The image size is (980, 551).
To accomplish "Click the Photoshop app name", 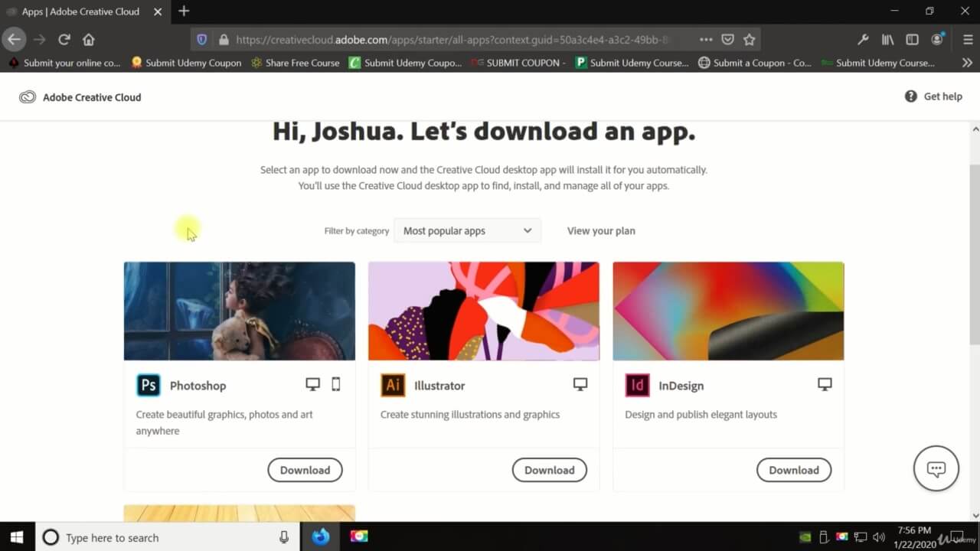I will pyautogui.click(x=198, y=386).
